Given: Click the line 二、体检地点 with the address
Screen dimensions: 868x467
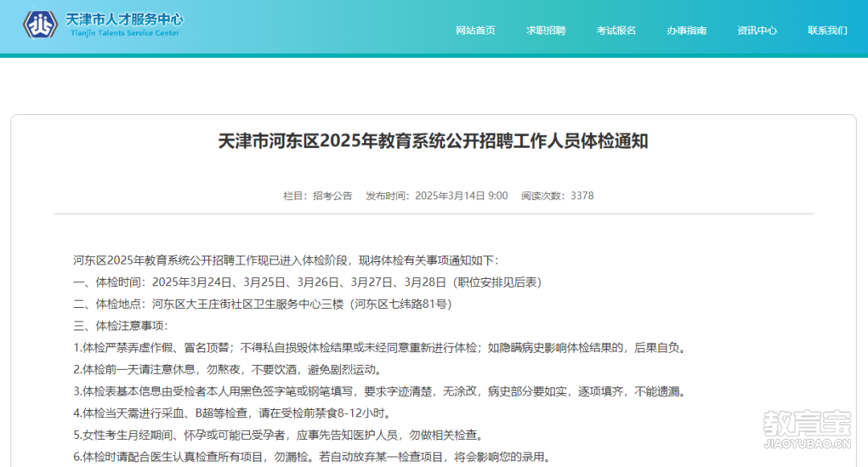Looking at the screenshot, I should point(262,305).
